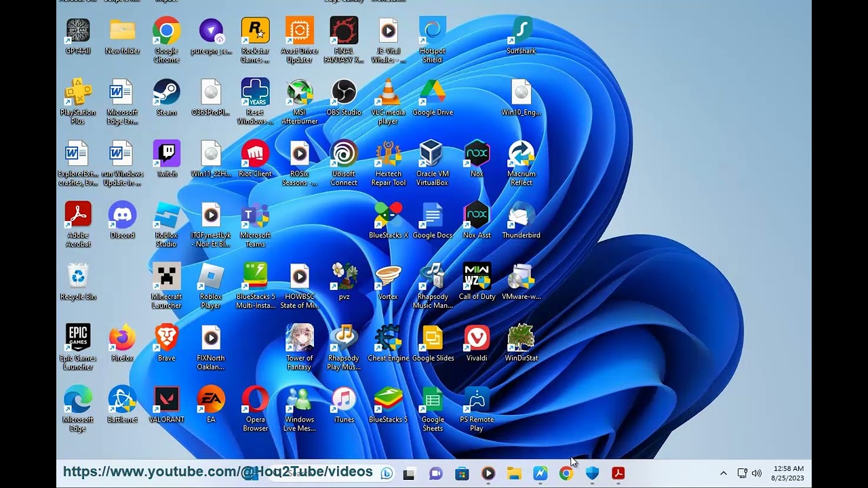Open the Google Slides desktop icon
Image resolution: width=868 pixels, height=488 pixels.
(433, 338)
